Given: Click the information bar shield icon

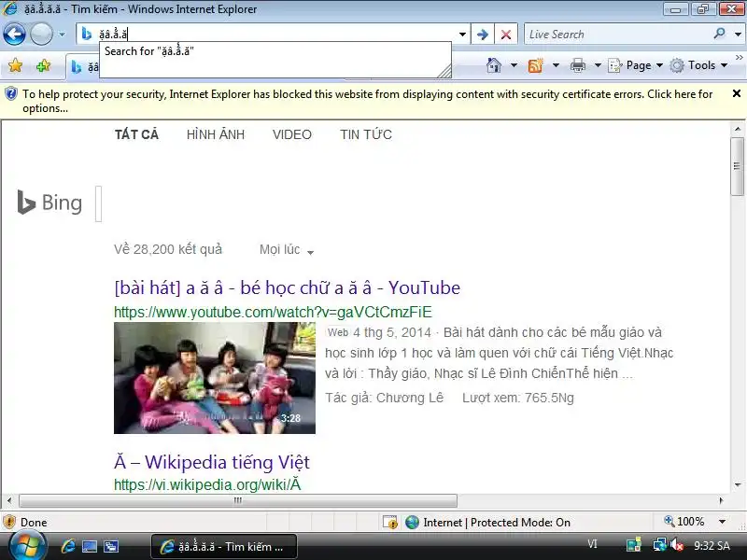Looking at the screenshot, I should pyautogui.click(x=10, y=94).
